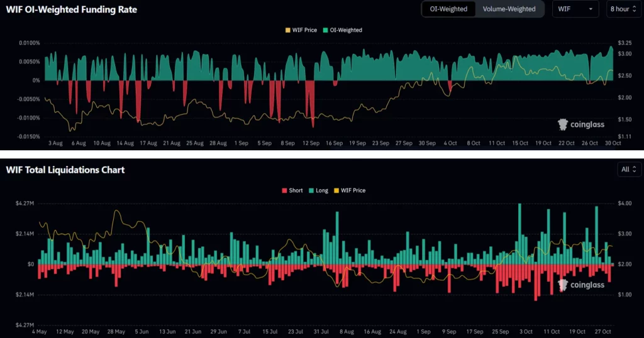Viewport: 644px width, 338px height.
Task: Switch to the Volume-Weighted tab
Action: point(509,9)
